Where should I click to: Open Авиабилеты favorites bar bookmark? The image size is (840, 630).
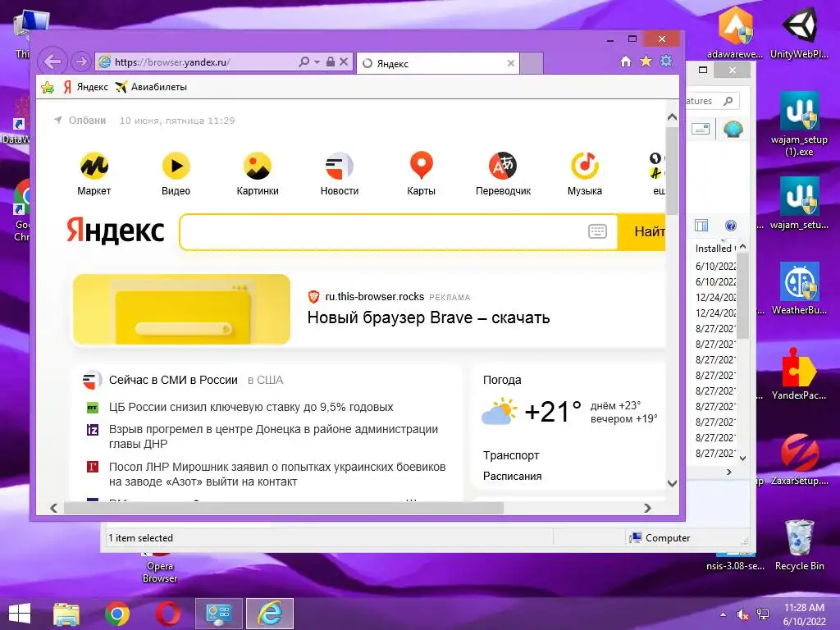tap(151, 87)
